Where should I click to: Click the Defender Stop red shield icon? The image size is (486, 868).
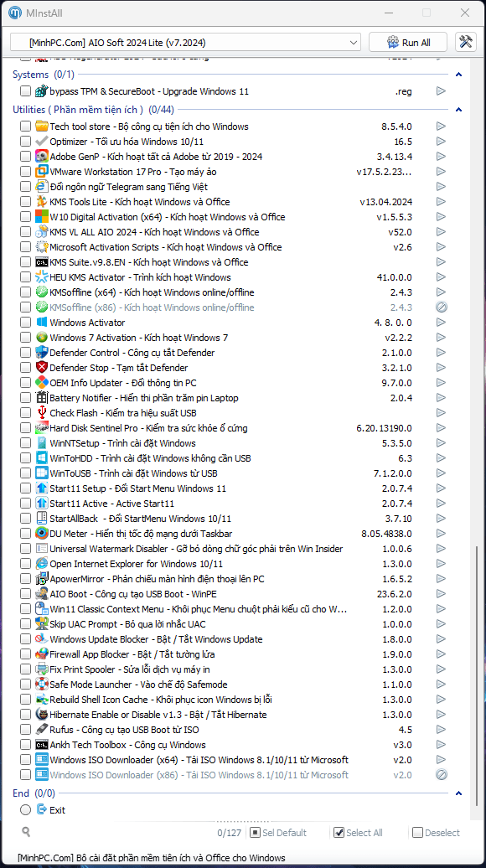point(42,368)
